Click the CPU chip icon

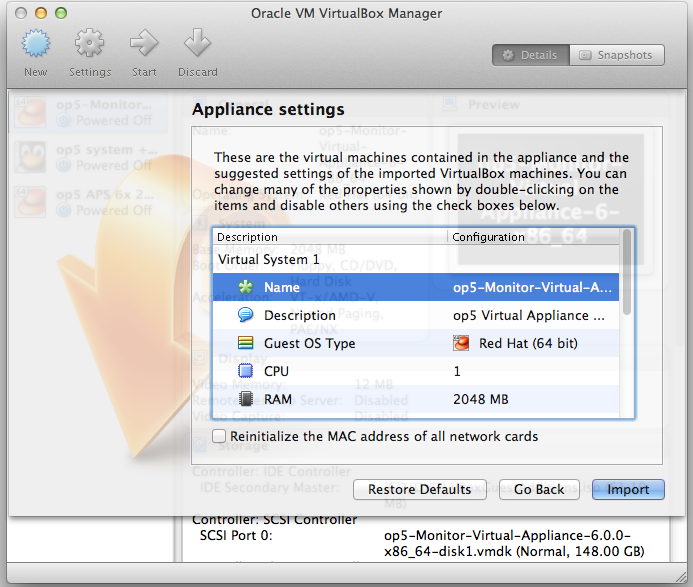pyautogui.click(x=245, y=371)
